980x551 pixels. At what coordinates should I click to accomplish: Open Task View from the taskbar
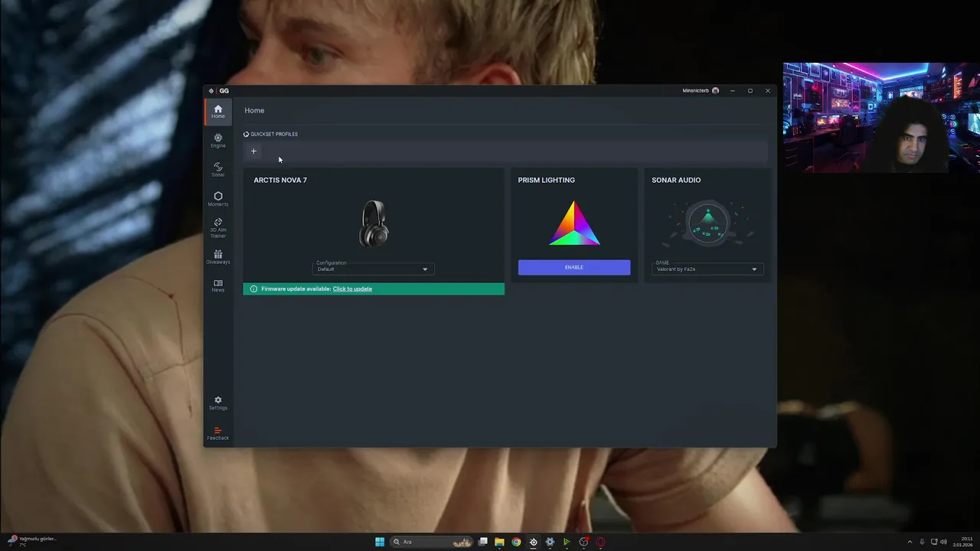click(483, 542)
